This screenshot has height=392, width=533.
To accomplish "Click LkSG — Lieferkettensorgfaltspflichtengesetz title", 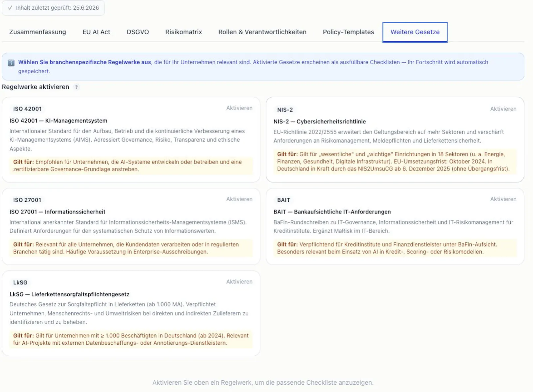I will tap(69, 294).
